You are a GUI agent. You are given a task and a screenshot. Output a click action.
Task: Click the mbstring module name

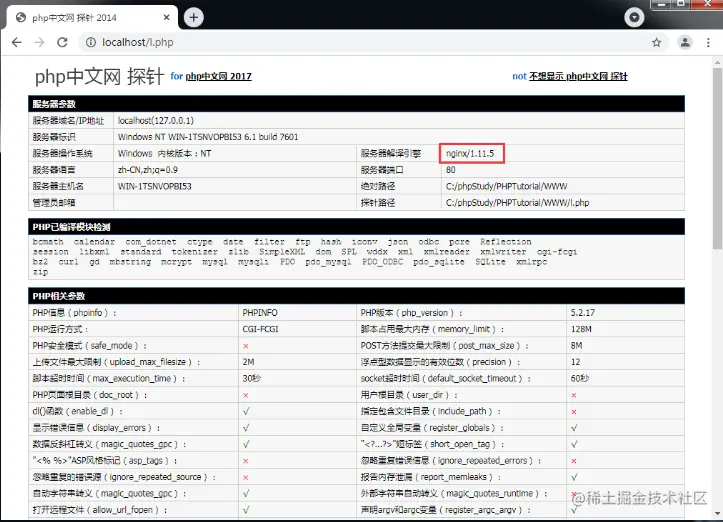[x=130, y=262]
